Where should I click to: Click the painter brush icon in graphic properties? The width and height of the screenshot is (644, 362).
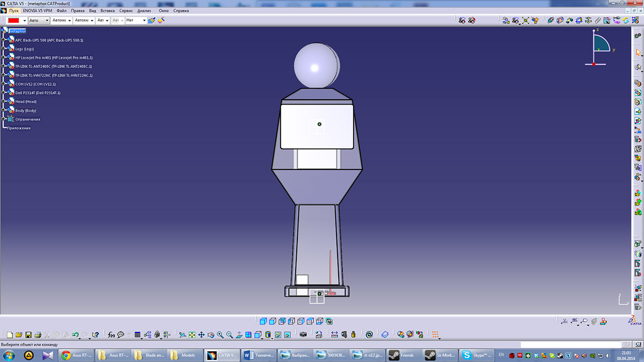click(x=151, y=20)
